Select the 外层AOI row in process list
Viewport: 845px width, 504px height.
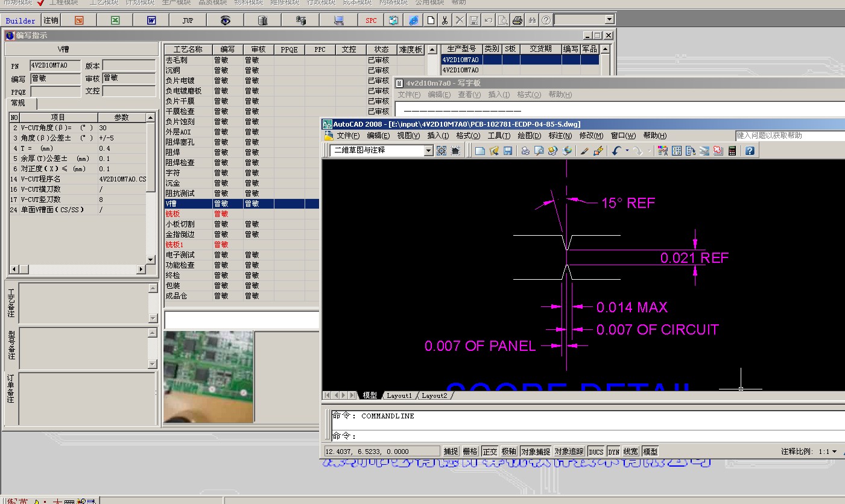241,132
